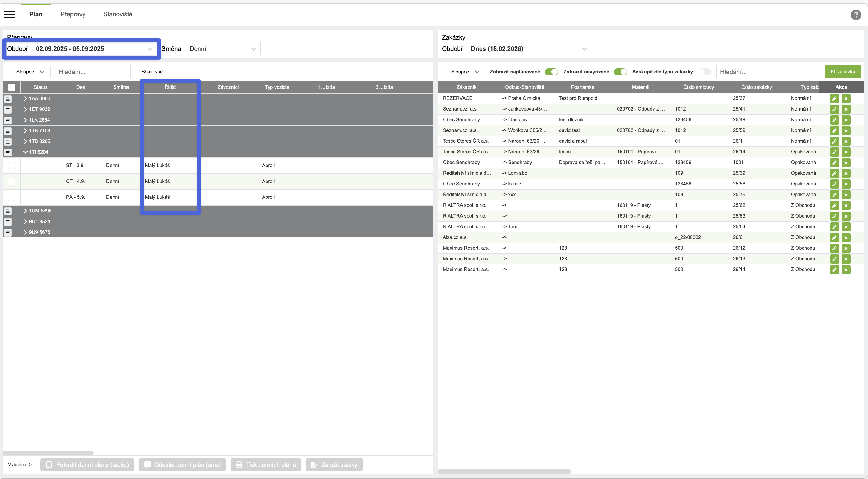Click the Zakázky horizontal scrollbar

point(504,472)
